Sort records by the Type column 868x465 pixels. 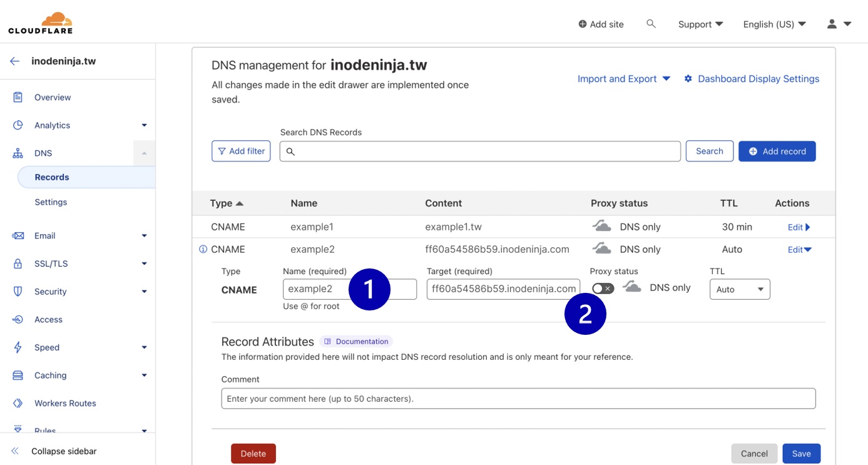click(227, 203)
